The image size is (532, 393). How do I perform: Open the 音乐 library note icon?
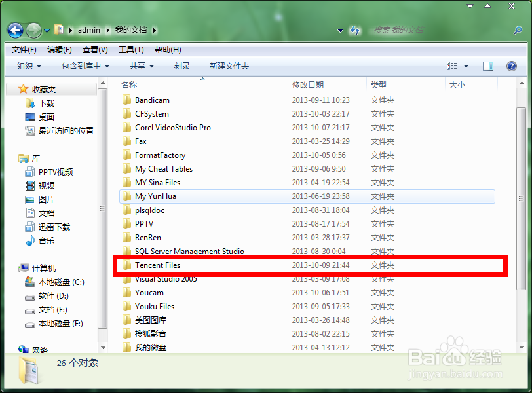(30, 240)
